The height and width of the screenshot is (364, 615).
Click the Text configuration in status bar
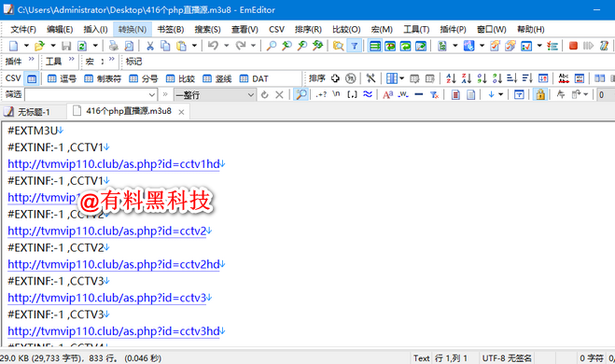pos(422,358)
